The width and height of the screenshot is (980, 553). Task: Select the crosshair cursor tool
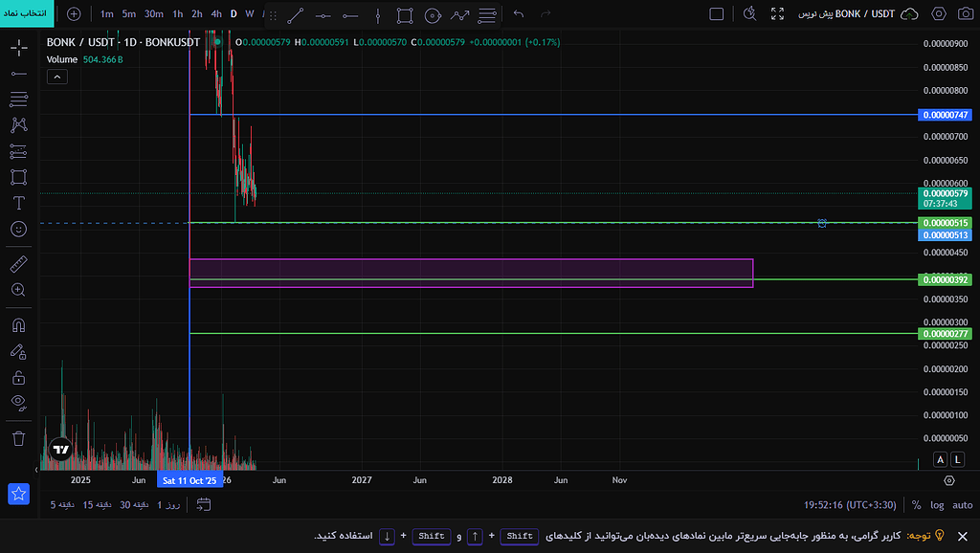(x=18, y=48)
